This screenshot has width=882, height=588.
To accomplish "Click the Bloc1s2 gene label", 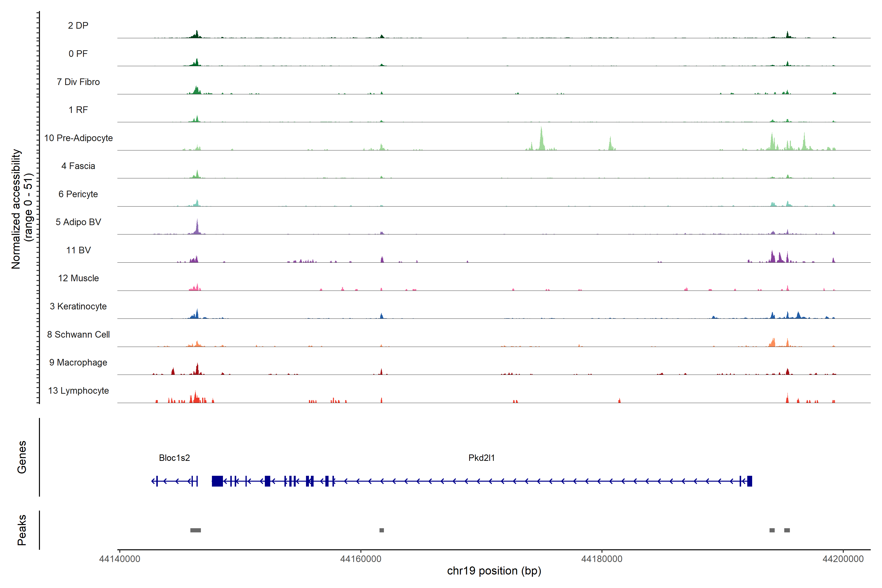I will click(x=174, y=458).
